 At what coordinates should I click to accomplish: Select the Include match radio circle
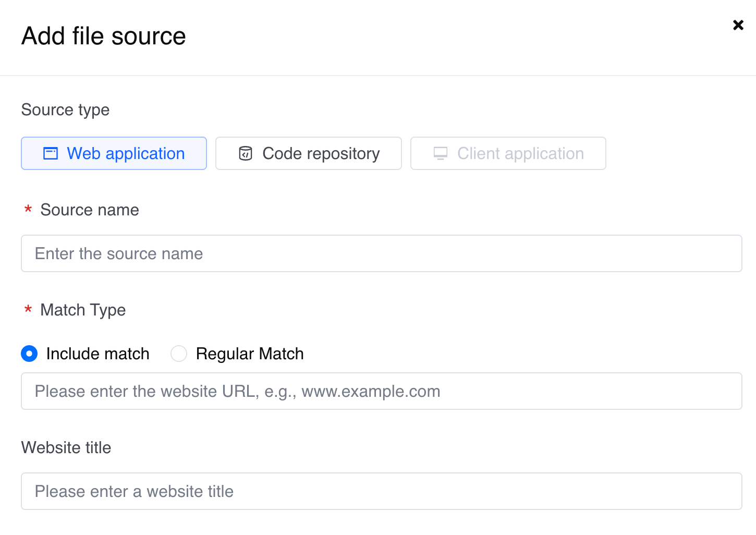(29, 354)
